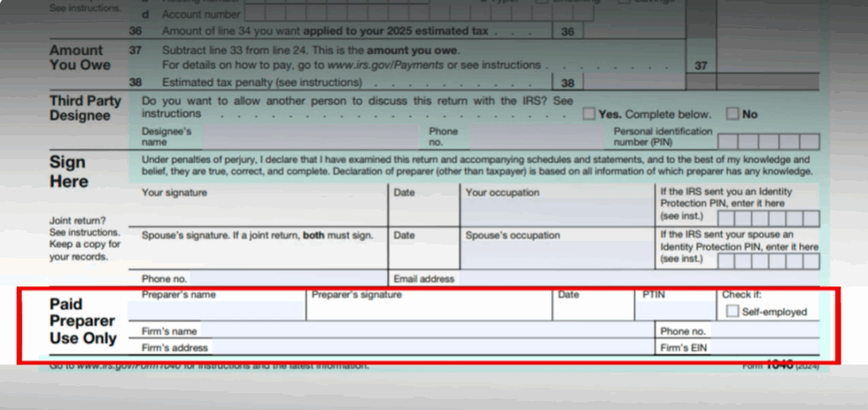Click the designee Phone no. field

pos(536,136)
